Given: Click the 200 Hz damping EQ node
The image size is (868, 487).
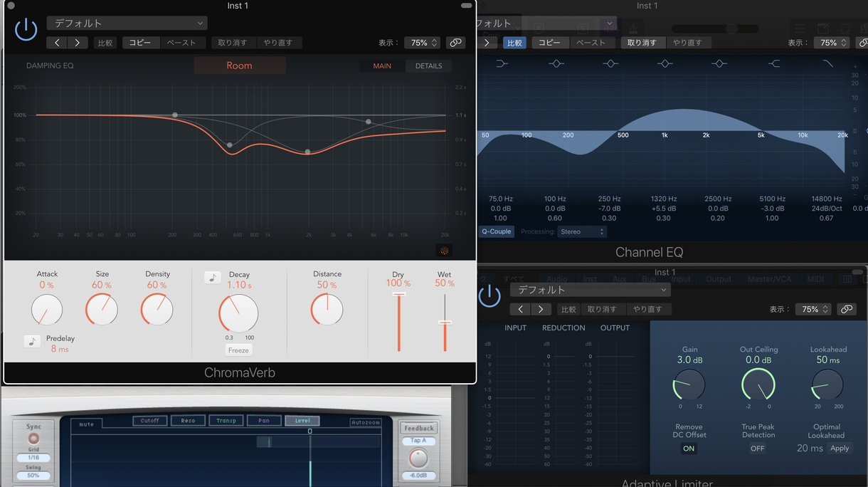Looking at the screenshot, I should click(x=174, y=115).
